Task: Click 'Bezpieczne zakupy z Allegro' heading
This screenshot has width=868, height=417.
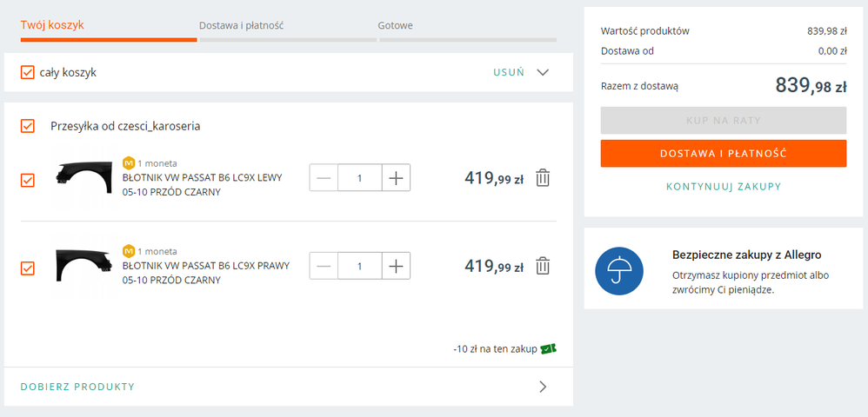Action: coord(747,255)
